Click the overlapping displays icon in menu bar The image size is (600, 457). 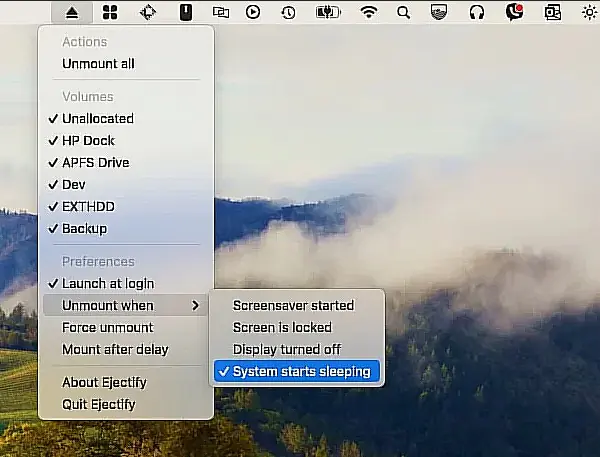[x=221, y=13]
